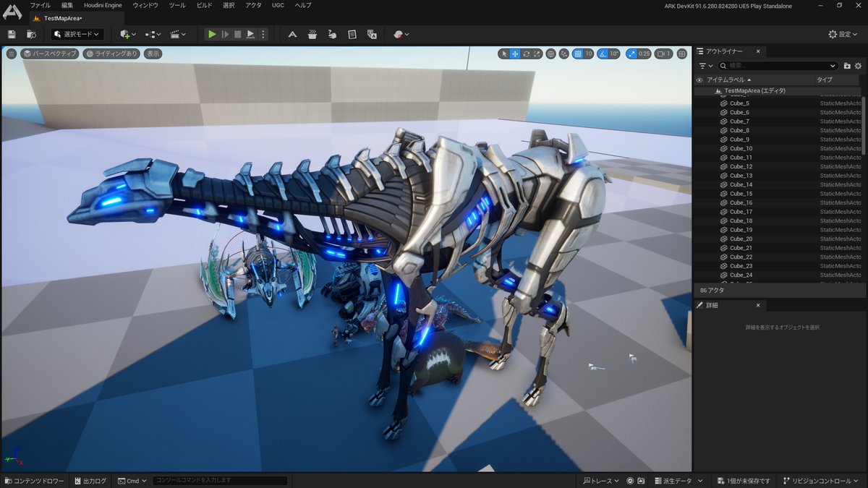Click the console command input field
Image resolution: width=868 pixels, height=488 pixels.
[221, 481]
